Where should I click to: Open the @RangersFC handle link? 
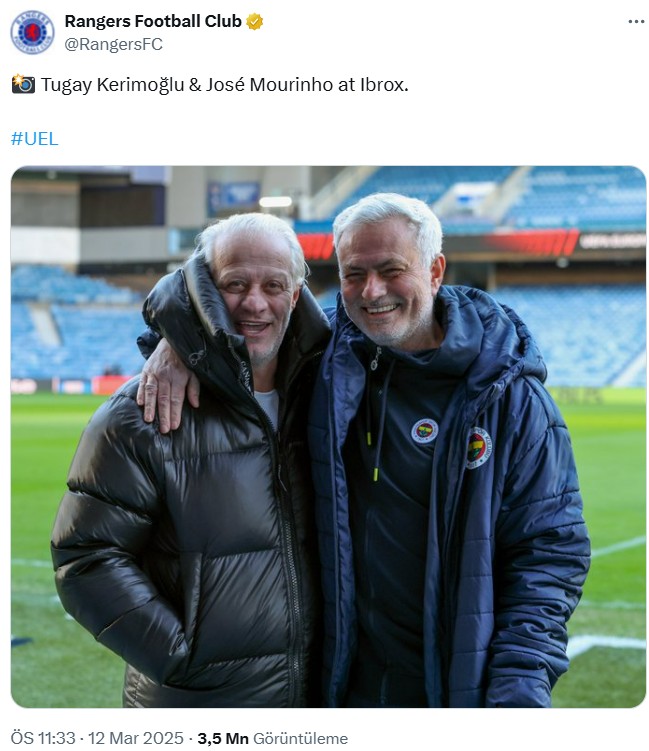pyautogui.click(x=114, y=44)
